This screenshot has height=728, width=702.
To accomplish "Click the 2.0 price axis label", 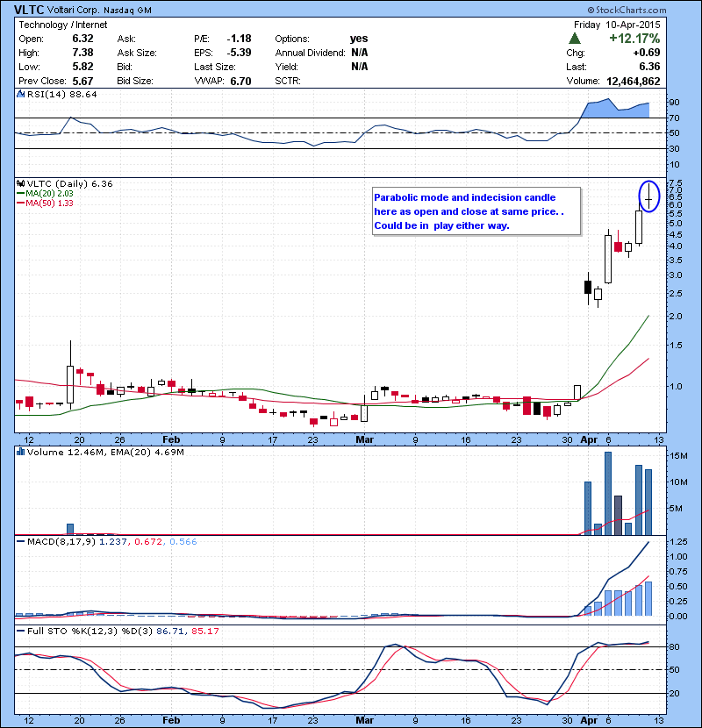I will pos(676,316).
